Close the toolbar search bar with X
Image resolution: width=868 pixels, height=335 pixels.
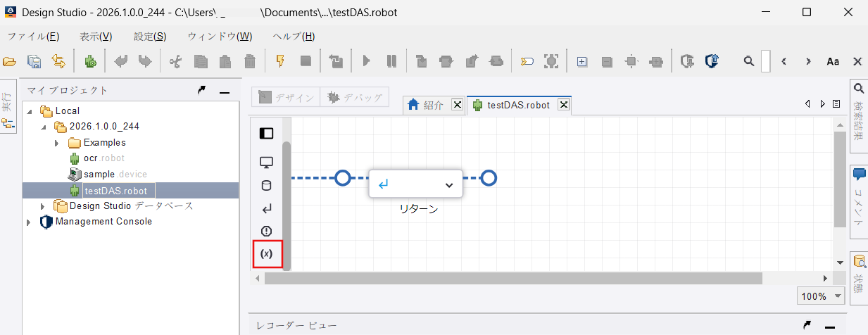tap(857, 61)
